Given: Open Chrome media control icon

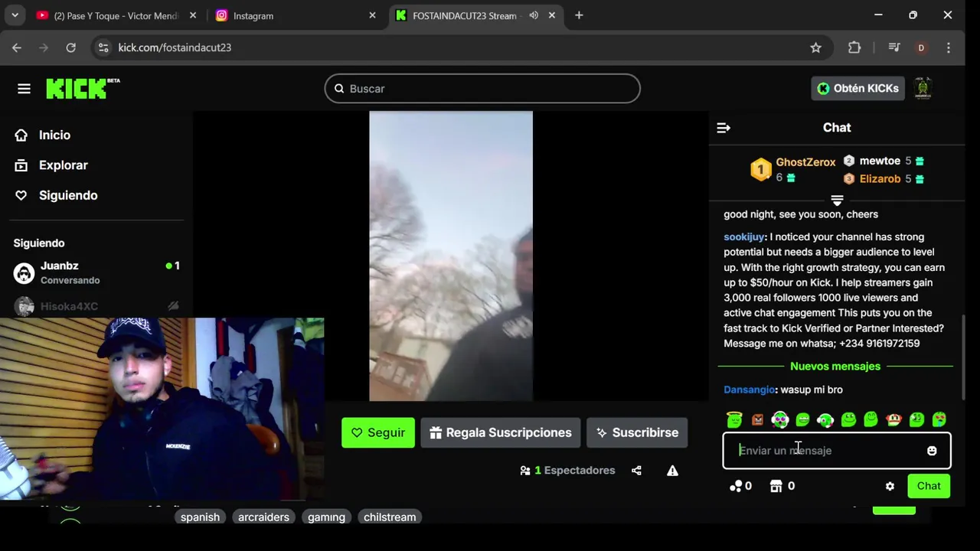Looking at the screenshot, I should [x=893, y=47].
